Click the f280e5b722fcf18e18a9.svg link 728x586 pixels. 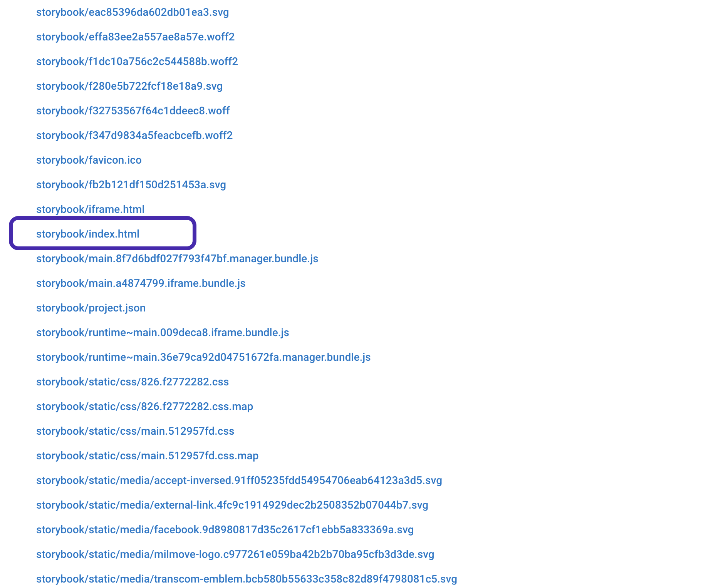tap(129, 86)
